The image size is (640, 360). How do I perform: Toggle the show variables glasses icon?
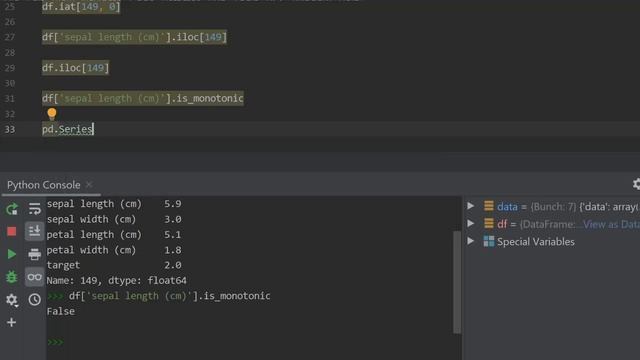click(x=35, y=277)
